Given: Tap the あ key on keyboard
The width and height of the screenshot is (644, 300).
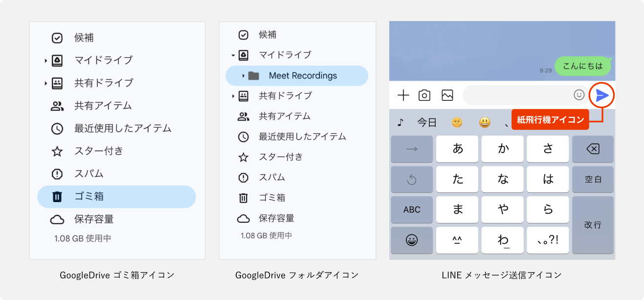Looking at the screenshot, I should (x=457, y=149).
